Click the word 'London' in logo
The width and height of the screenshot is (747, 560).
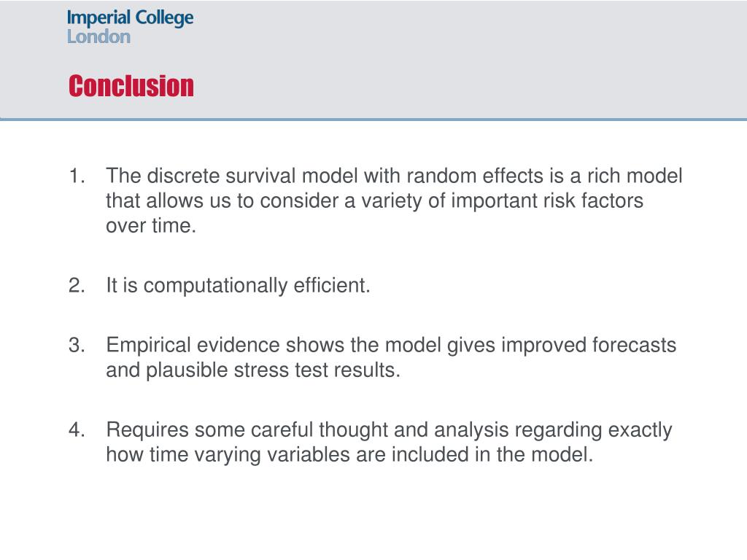pyautogui.click(x=98, y=36)
